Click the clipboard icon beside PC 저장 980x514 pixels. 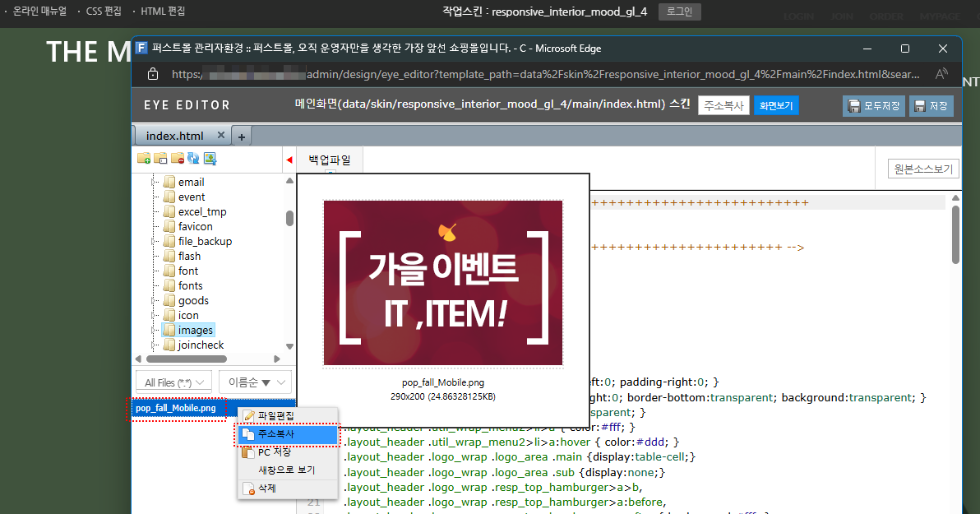click(x=249, y=452)
